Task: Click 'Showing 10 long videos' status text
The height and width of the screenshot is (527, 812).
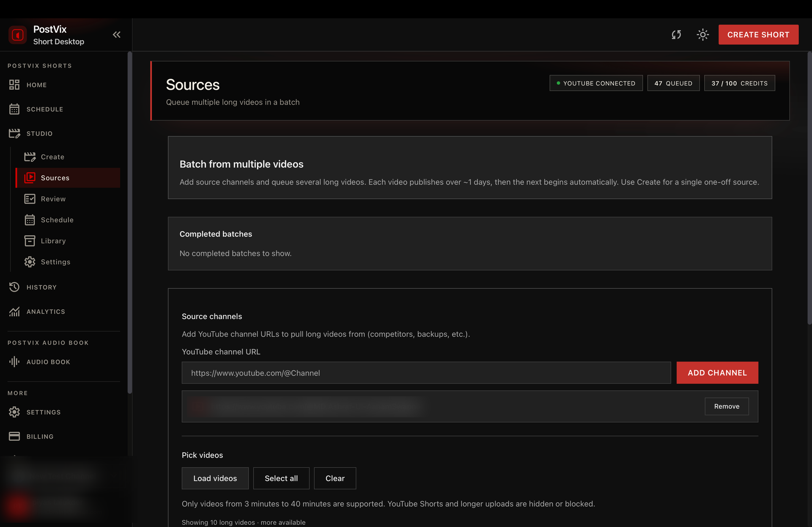Action: [244, 522]
